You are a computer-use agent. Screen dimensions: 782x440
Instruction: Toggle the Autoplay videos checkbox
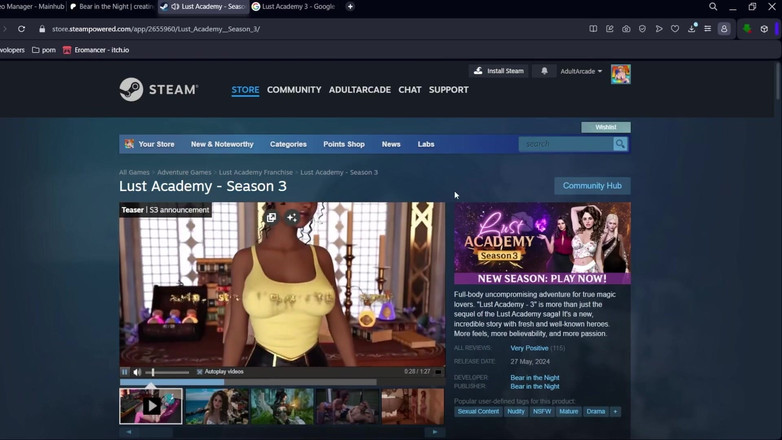tap(200, 372)
